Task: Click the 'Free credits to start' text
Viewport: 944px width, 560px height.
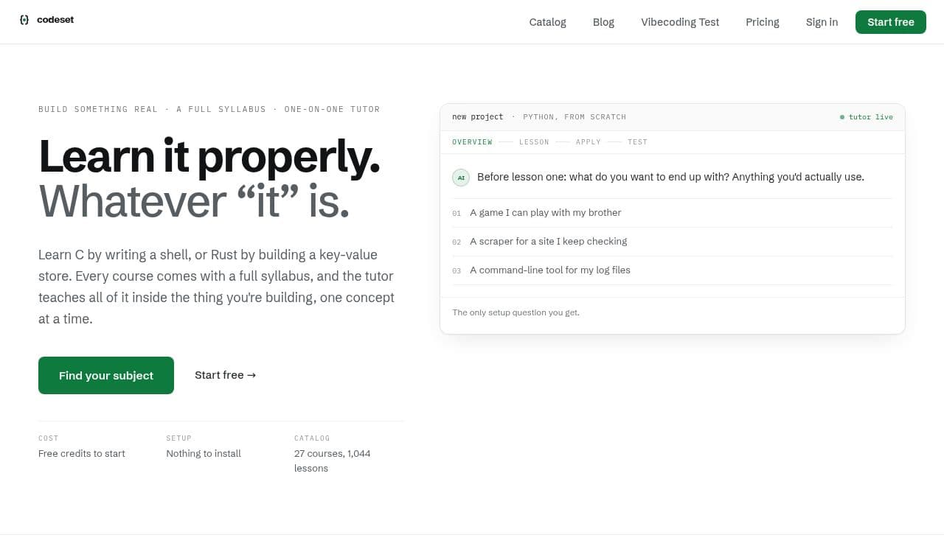Action: click(82, 453)
